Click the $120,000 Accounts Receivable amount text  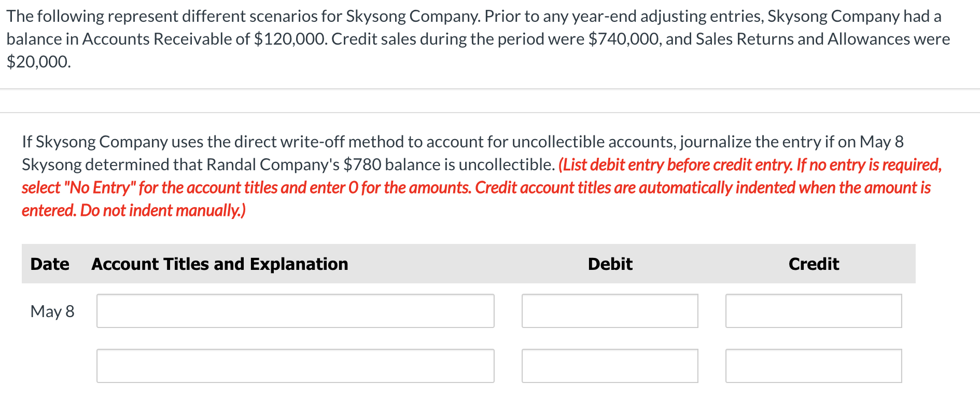tap(291, 38)
